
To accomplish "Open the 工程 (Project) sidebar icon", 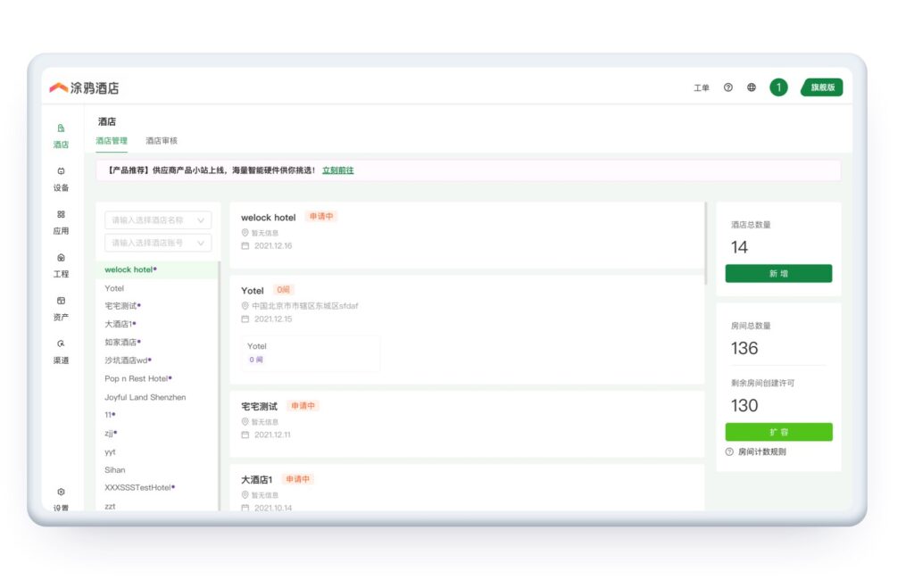I will [61, 258].
